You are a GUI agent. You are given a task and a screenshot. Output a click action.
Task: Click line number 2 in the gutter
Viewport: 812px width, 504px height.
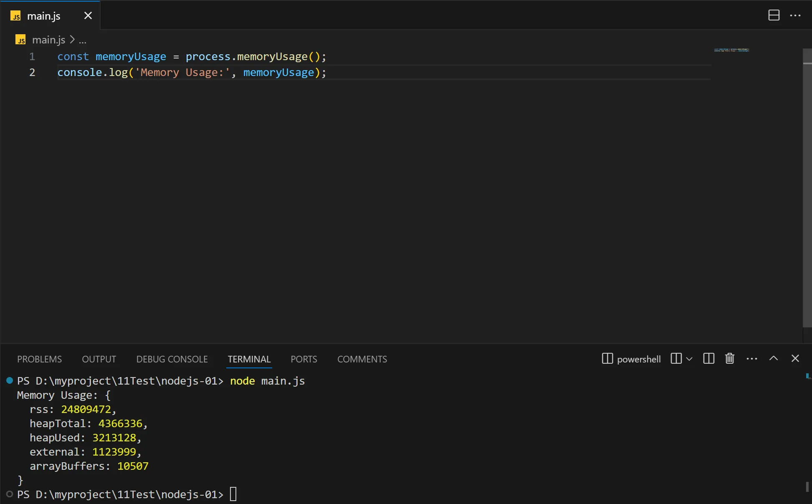pos(32,72)
